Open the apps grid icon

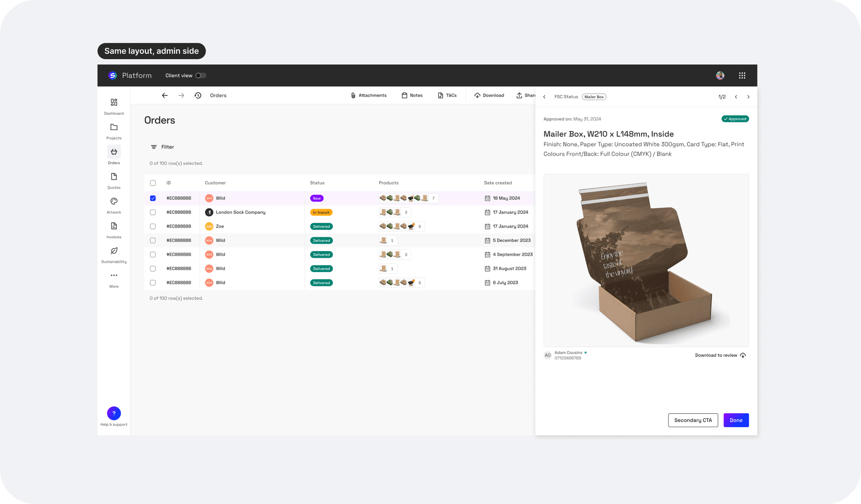pyautogui.click(x=742, y=76)
